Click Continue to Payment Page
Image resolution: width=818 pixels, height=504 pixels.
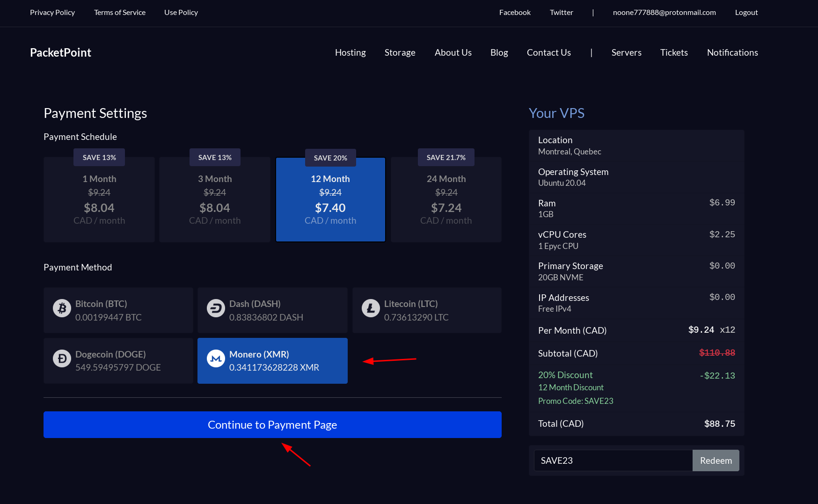pyautogui.click(x=272, y=424)
